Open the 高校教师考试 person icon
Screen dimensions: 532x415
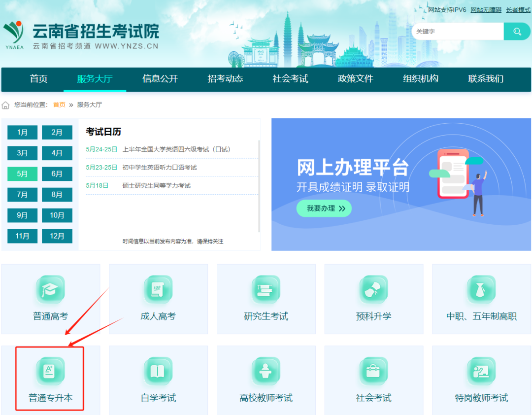tap(266, 371)
